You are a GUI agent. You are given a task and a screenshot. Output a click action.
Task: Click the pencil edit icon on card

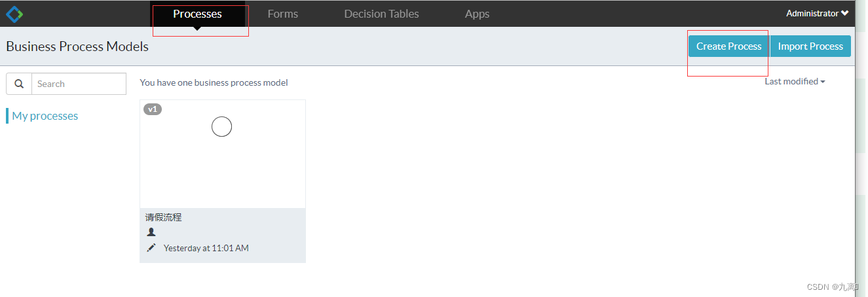point(151,248)
